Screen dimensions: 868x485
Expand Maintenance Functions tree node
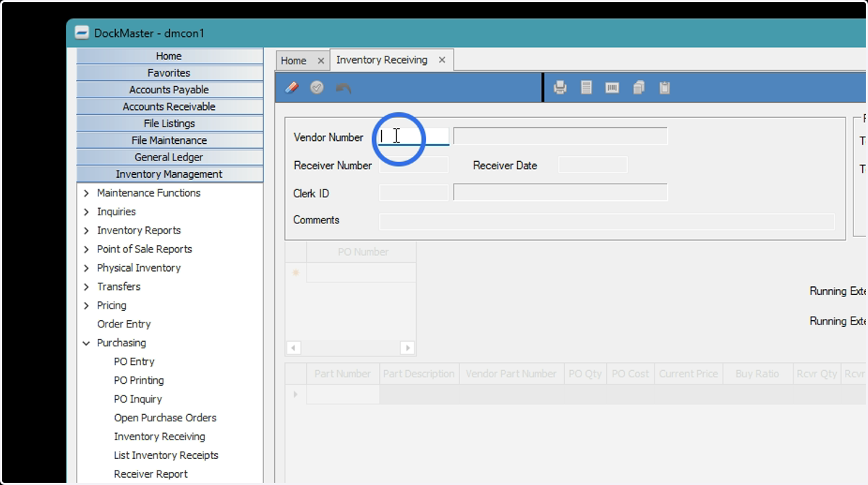click(x=87, y=193)
